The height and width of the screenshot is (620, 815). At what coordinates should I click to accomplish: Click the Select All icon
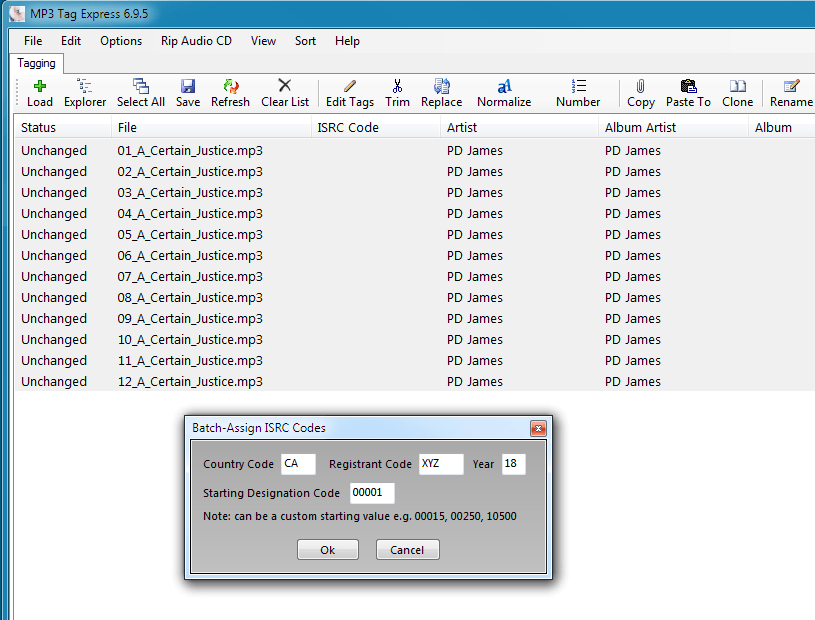[x=141, y=92]
